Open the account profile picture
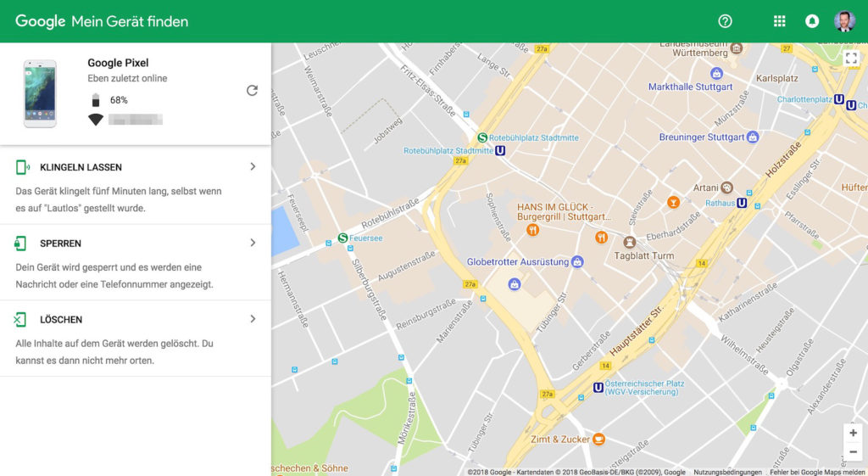 click(844, 21)
